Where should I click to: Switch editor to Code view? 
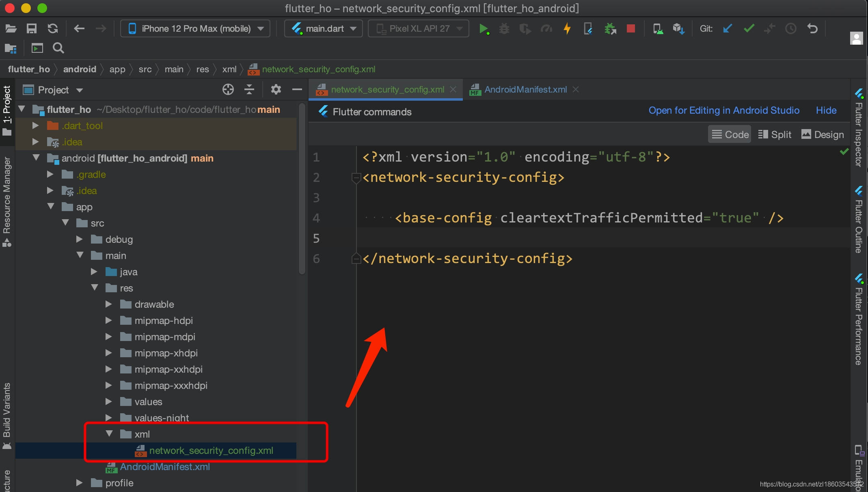730,134
